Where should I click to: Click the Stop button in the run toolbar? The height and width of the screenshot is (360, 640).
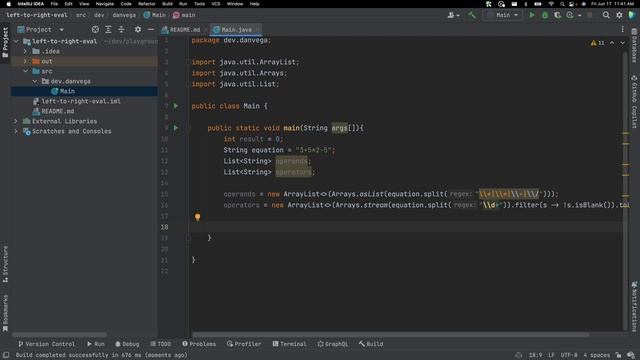(x=589, y=15)
